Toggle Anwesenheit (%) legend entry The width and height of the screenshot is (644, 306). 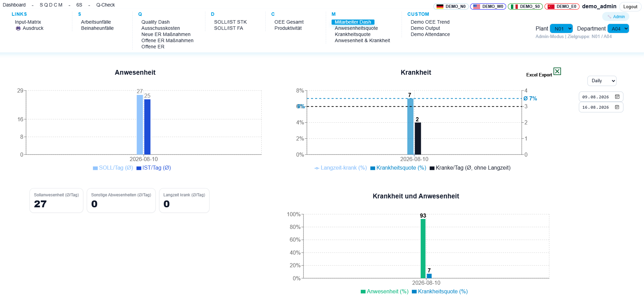point(384,292)
